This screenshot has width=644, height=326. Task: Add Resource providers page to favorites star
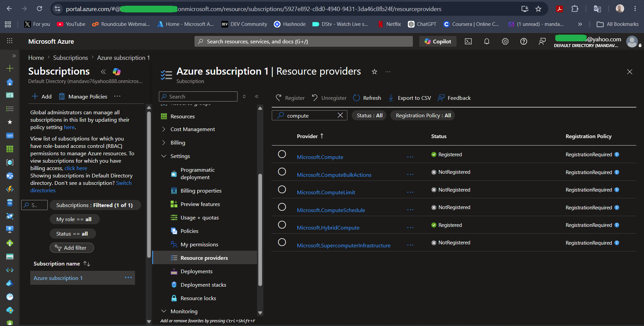click(x=374, y=72)
